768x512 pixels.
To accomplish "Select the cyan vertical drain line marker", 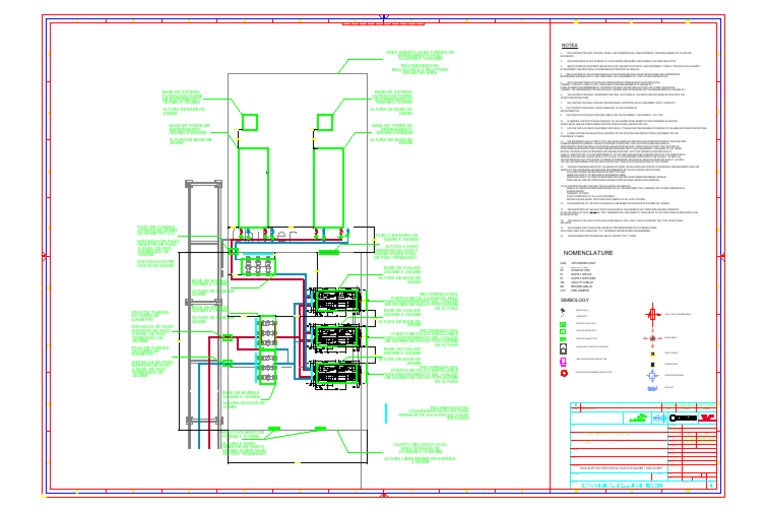I will (386, 413).
